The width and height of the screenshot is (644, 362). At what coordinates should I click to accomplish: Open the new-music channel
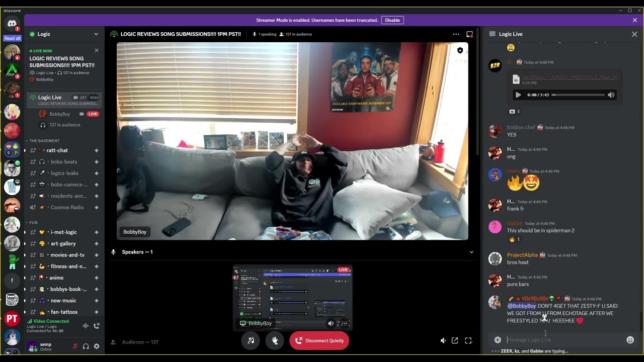(64, 301)
